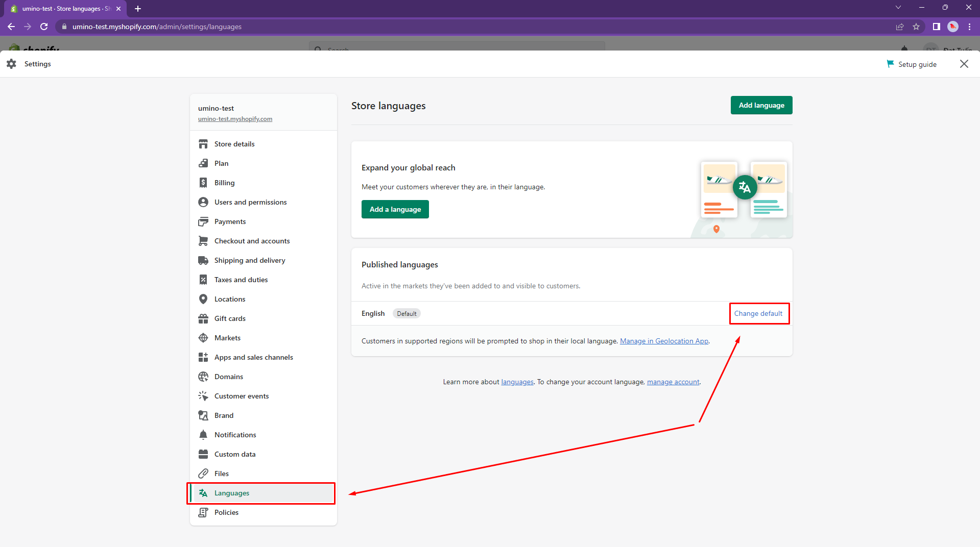Click the Store details shop icon
This screenshot has height=547, width=980.
[x=203, y=144]
